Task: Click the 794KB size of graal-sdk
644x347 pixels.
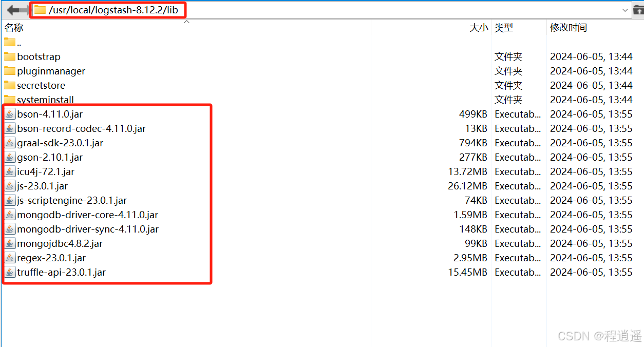Action: 473,143
